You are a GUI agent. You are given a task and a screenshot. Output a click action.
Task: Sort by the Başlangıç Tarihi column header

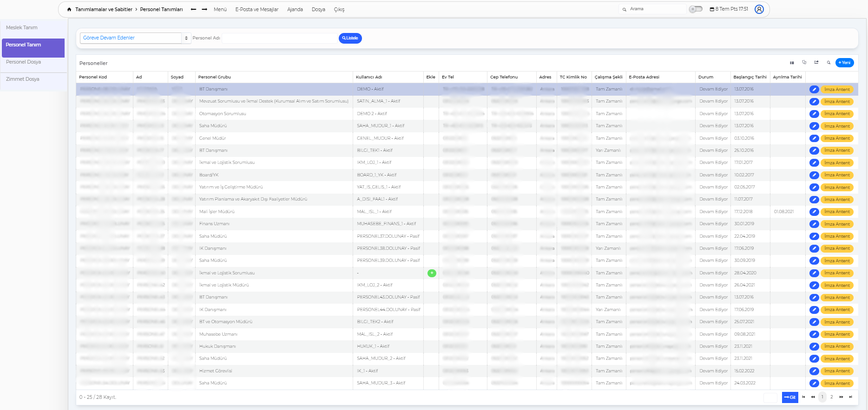click(x=750, y=77)
